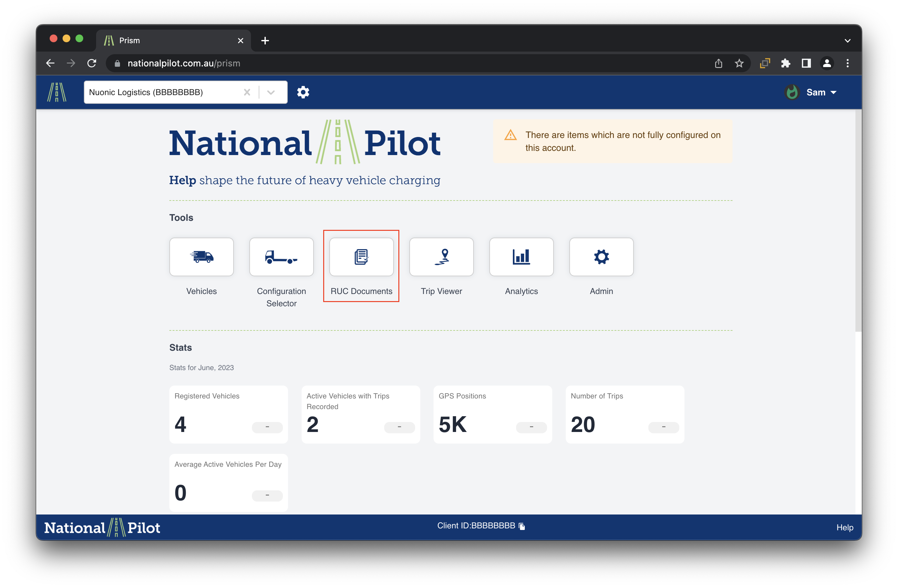Expand the client selector dropdown chevron
Screen dimensions: 898x588
271,92
